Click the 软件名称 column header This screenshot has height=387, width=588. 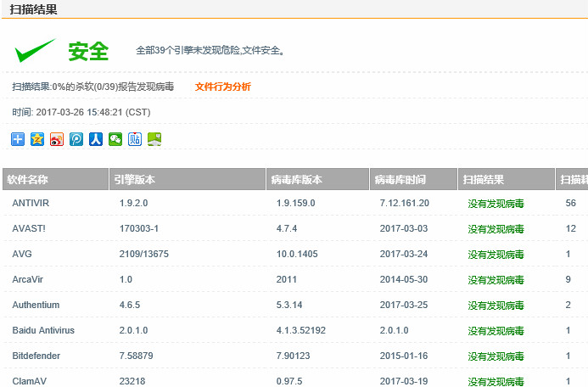pyautogui.click(x=55, y=179)
